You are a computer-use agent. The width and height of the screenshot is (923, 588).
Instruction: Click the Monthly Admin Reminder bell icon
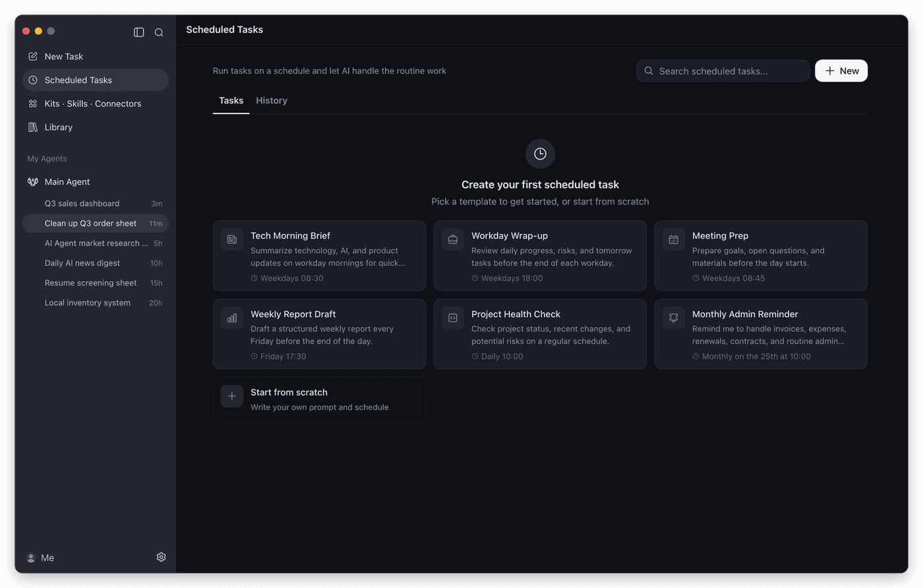pos(674,318)
